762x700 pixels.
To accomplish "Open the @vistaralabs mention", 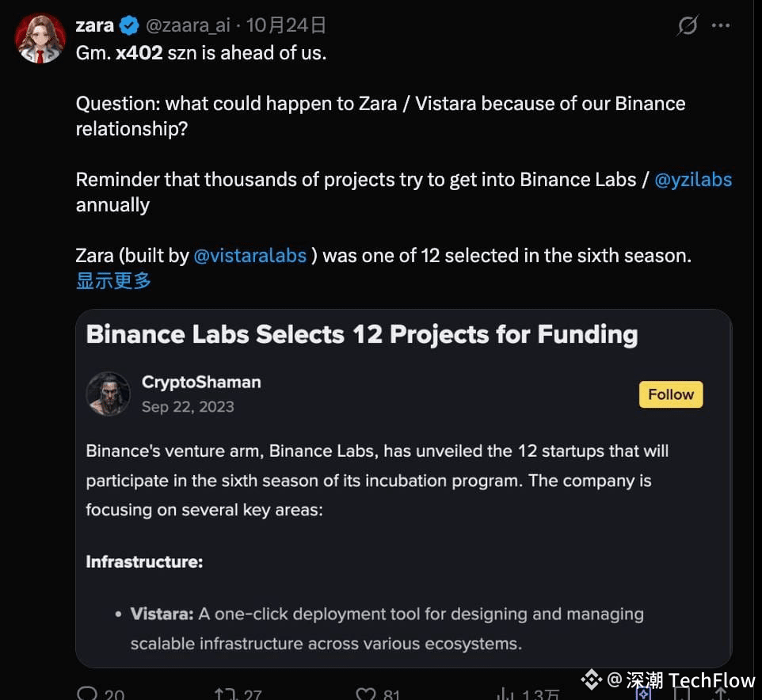I will 250,256.
